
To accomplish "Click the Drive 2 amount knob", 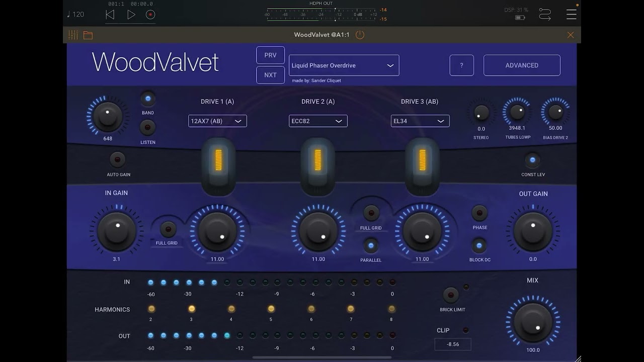I will tap(318, 231).
